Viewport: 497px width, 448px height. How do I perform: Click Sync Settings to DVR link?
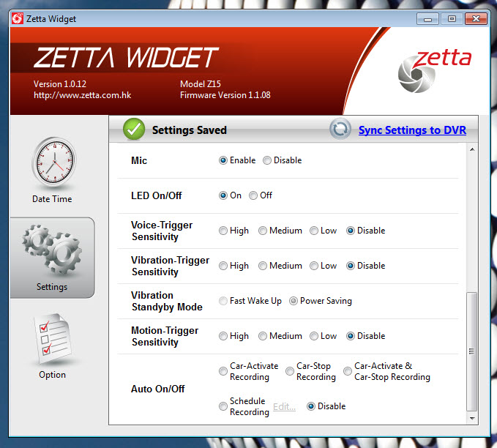pyautogui.click(x=412, y=130)
